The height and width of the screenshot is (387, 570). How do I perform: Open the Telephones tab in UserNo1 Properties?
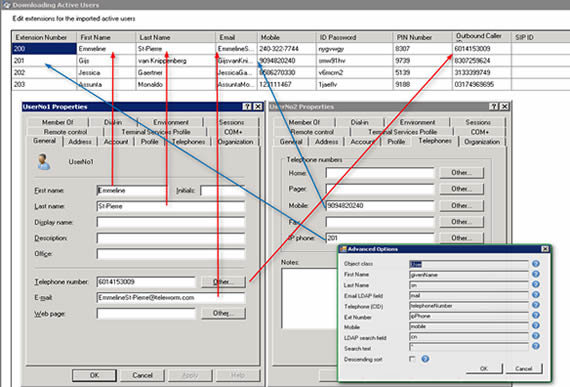[188, 142]
